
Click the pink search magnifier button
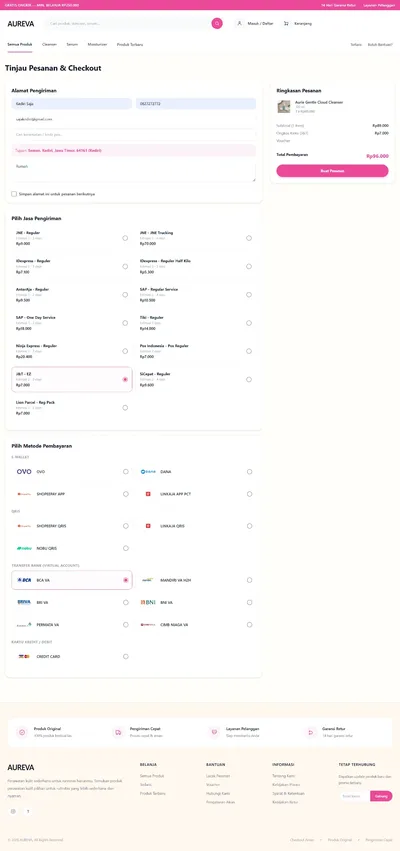tap(217, 23)
